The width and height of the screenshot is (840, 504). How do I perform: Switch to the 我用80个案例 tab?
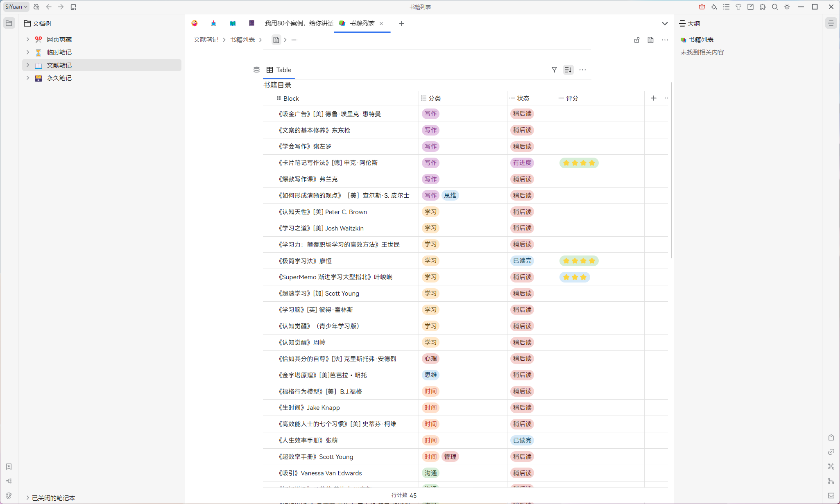(x=299, y=23)
